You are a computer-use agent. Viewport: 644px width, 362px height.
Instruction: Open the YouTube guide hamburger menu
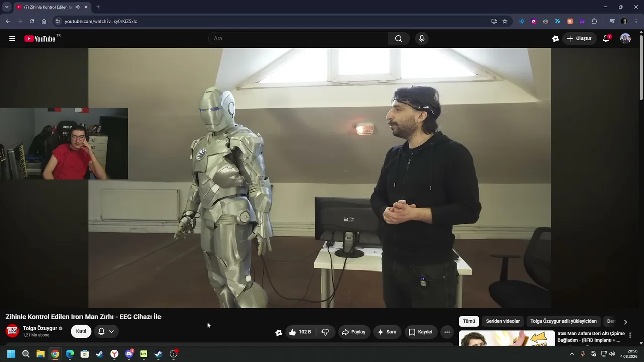[x=12, y=39]
